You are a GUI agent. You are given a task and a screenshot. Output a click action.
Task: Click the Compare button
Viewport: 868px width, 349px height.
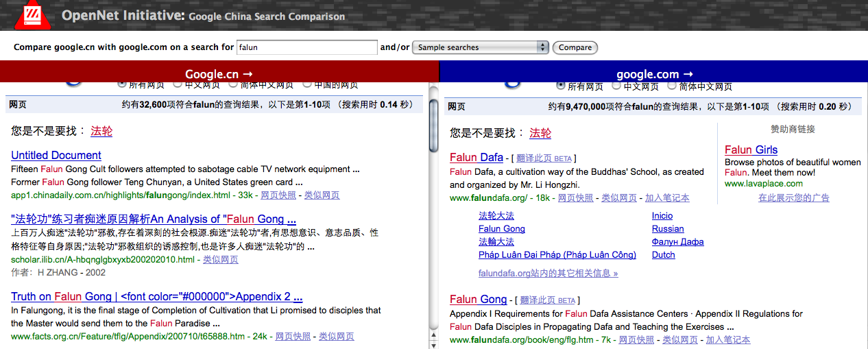tap(575, 47)
